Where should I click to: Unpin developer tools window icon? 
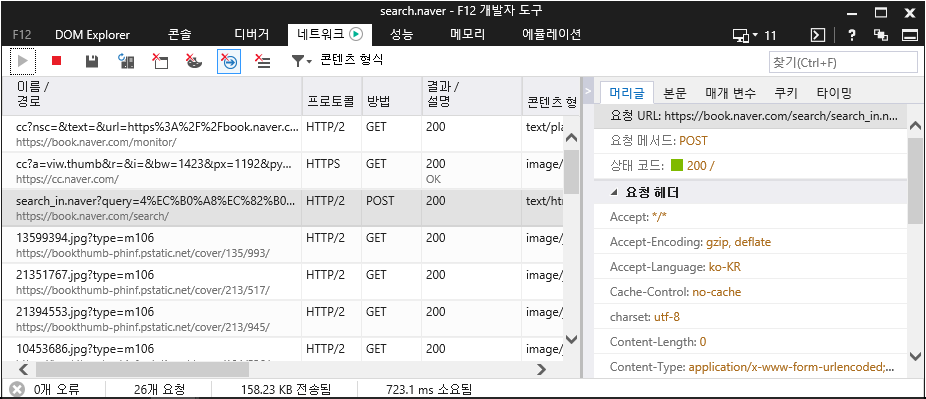(881, 35)
